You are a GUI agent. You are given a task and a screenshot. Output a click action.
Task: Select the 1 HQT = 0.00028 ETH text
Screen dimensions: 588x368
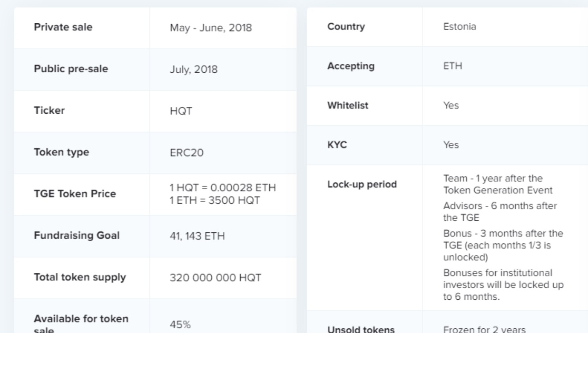223,188
